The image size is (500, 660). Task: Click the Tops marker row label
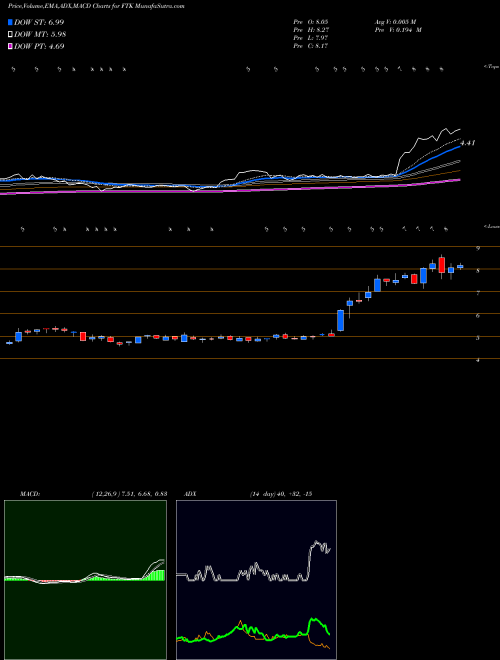[x=491, y=67]
